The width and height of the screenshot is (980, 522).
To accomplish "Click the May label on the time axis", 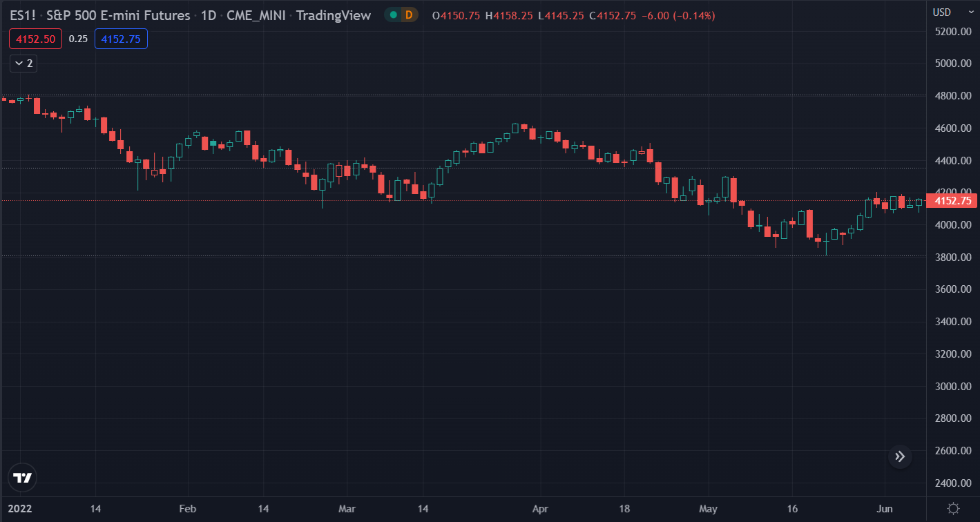I will click(708, 509).
